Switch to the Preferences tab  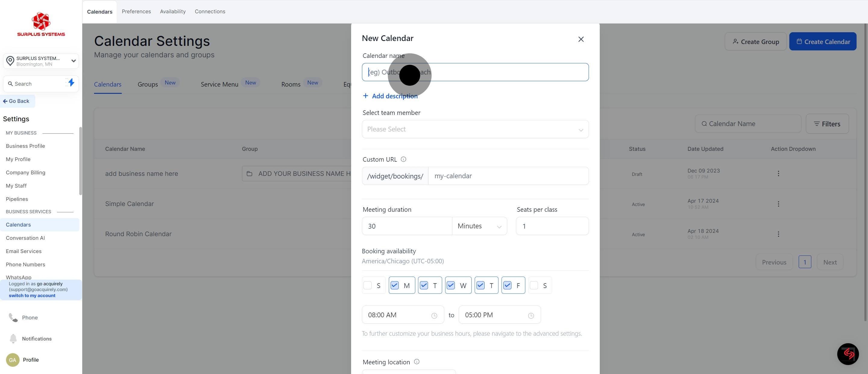tap(136, 11)
